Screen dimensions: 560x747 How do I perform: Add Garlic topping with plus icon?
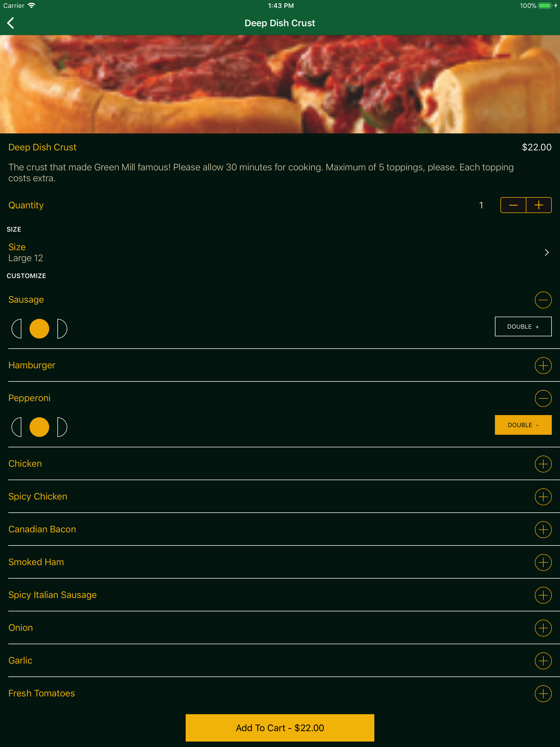[543, 661]
